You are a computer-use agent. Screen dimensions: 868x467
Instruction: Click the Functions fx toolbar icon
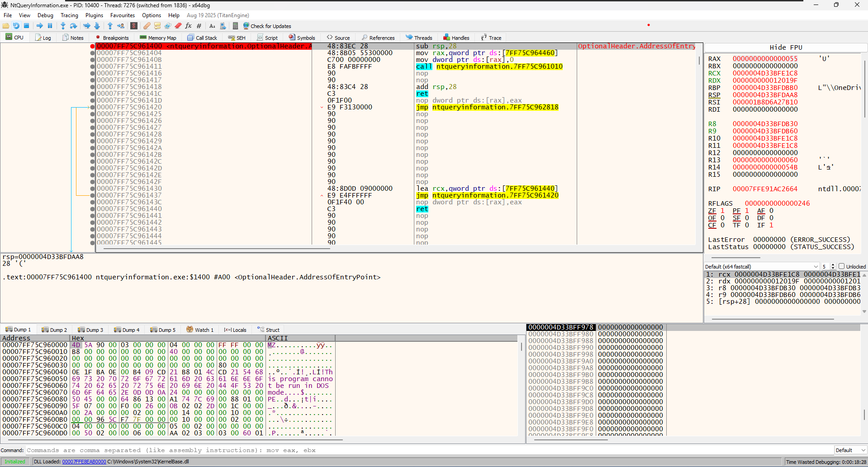point(188,26)
